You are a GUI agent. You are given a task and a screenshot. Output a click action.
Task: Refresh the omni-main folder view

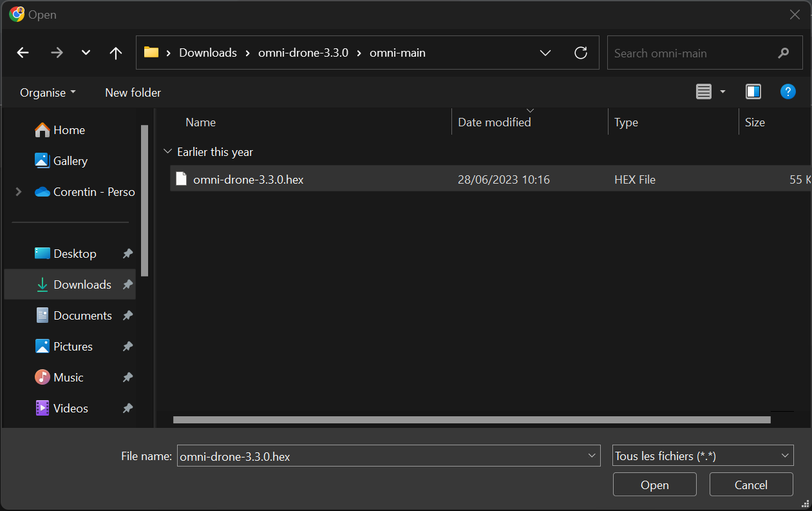click(x=581, y=53)
